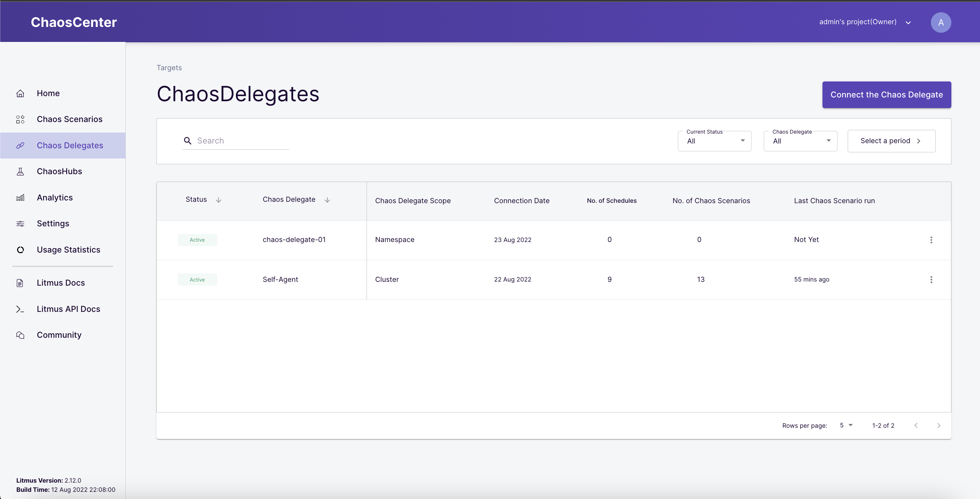Click the ChaosHubs flask icon

(x=20, y=171)
